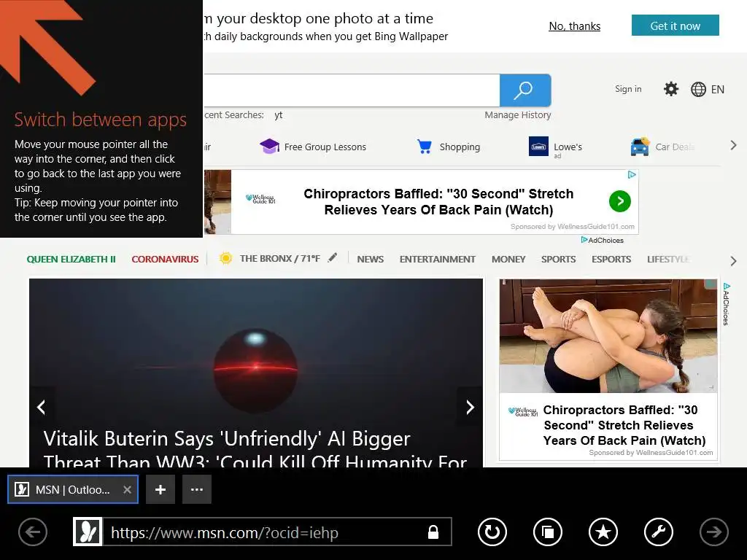The image size is (747, 560).
Task: Open the CORONAVIRUS topic
Action: pos(165,259)
